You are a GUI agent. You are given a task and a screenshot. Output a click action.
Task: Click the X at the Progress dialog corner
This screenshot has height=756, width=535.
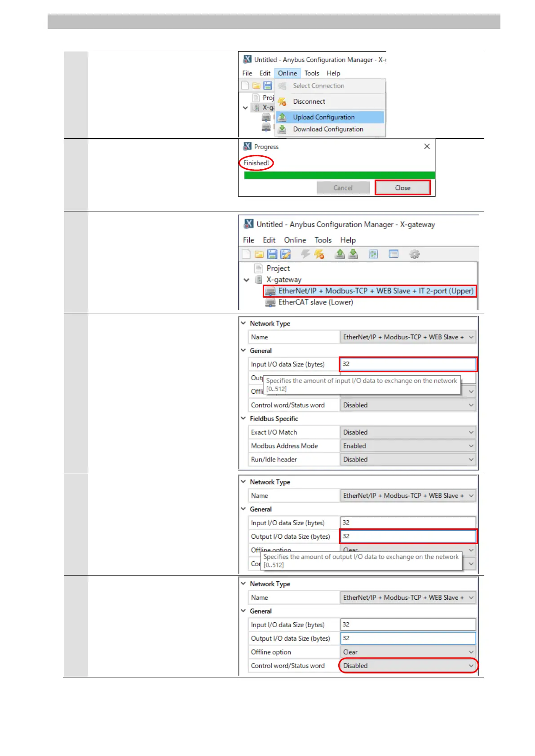tap(427, 146)
